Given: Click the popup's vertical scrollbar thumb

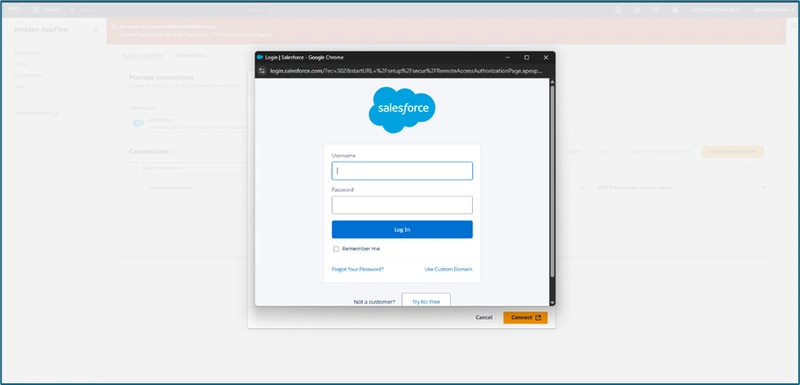Looking at the screenshot, I should coord(552,181).
